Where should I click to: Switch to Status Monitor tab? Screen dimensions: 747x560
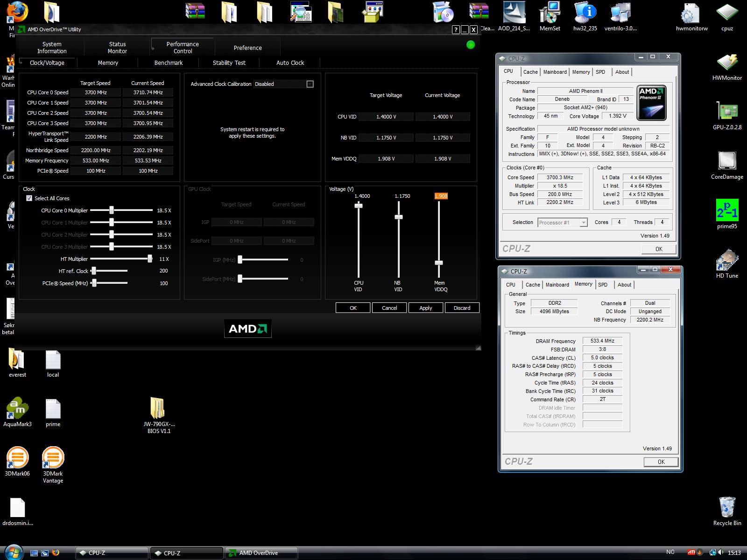[x=117, y=48]
